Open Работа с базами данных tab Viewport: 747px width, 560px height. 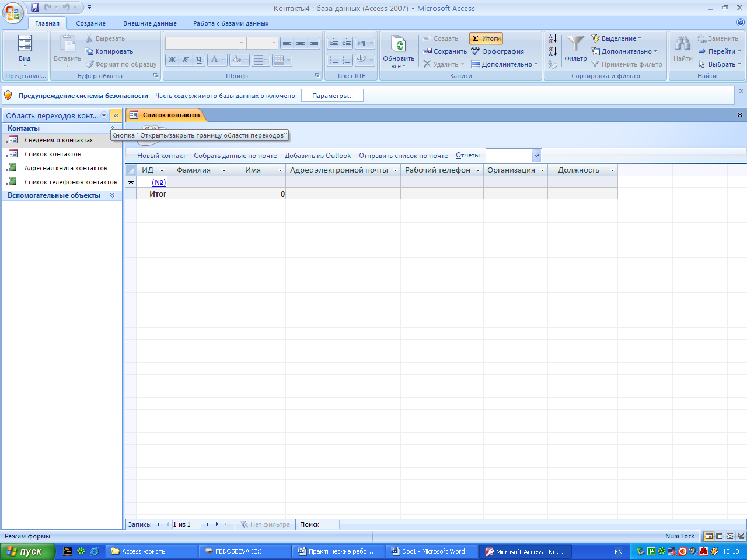point(231,23)
